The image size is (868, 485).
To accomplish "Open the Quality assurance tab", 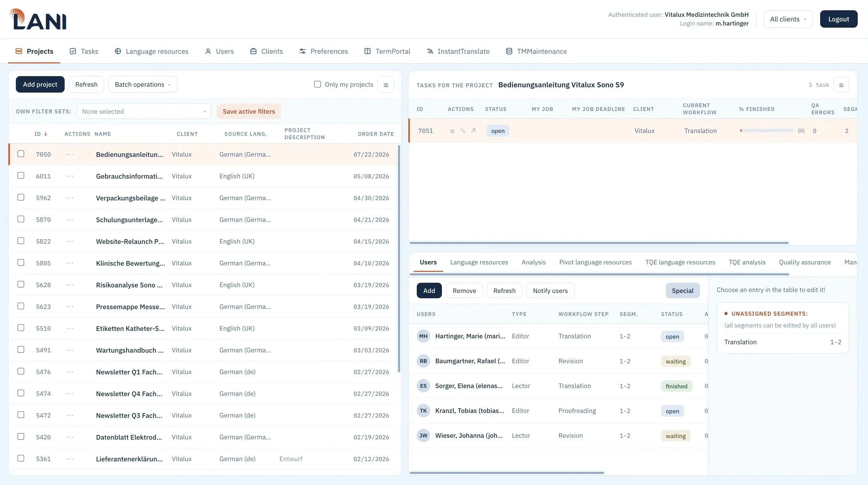I will tap(805, 262).
